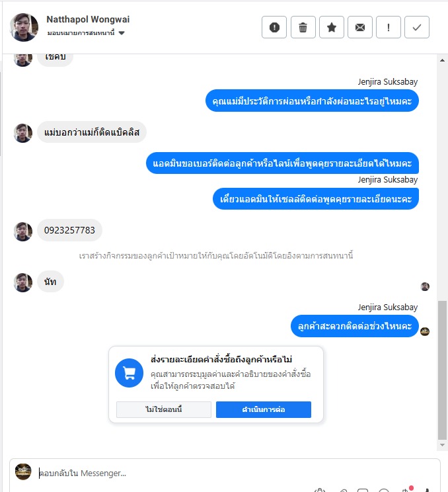The image size is (448, 492).
Task: Click the chat scrollbar thumb
Action: 442,370
